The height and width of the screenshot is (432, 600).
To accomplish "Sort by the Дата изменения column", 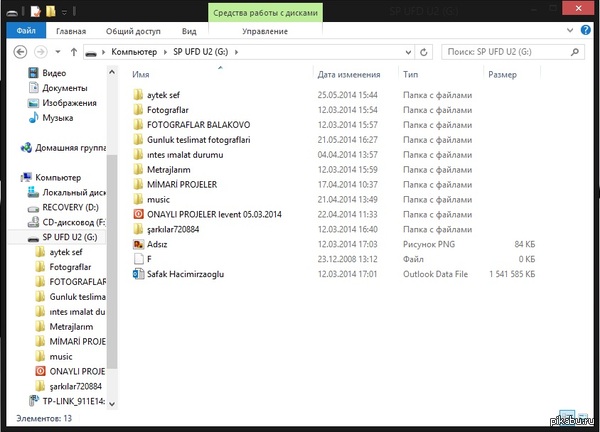I will point(349,75).
